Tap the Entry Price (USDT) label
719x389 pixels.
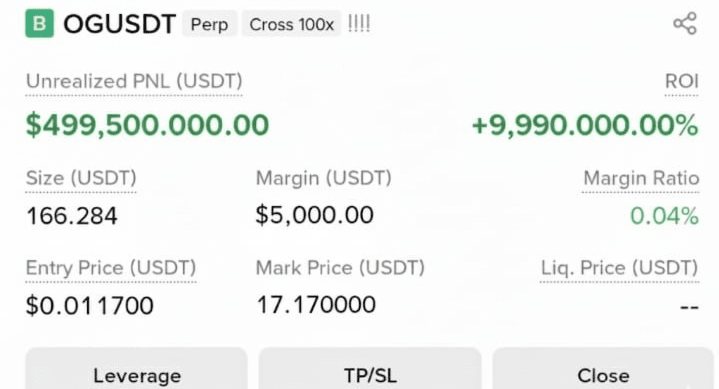click(x=111, y=268)
